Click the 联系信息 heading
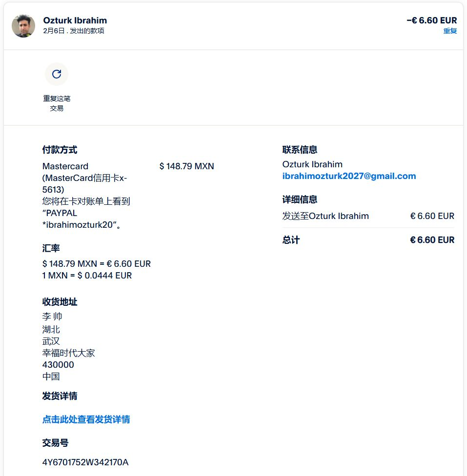Image resolution: width=467 pixels, height=476 pixels. [300, 150]
